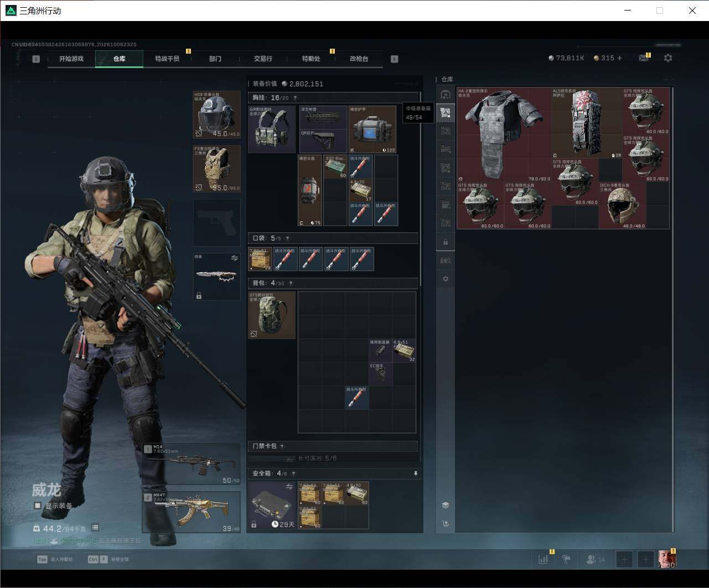This screenshot has height=588, width=709.
Task: Open warehouse sidebar settings gear
Action: point(446,279)
